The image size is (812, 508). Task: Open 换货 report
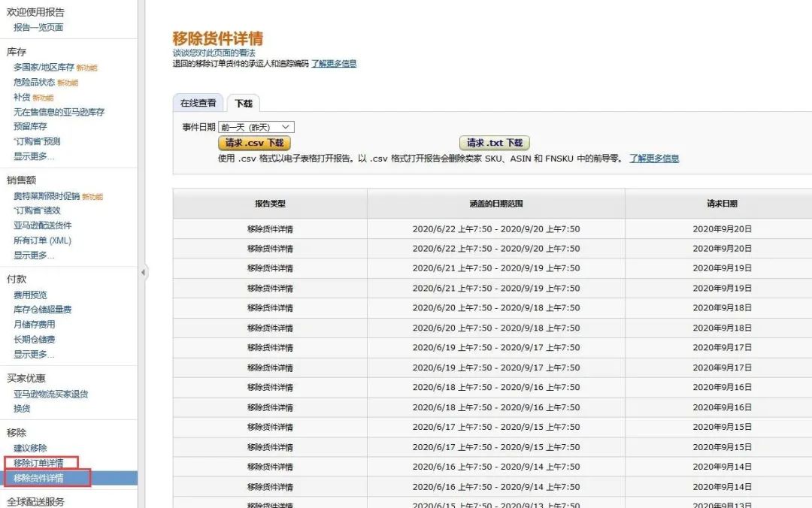22,409
